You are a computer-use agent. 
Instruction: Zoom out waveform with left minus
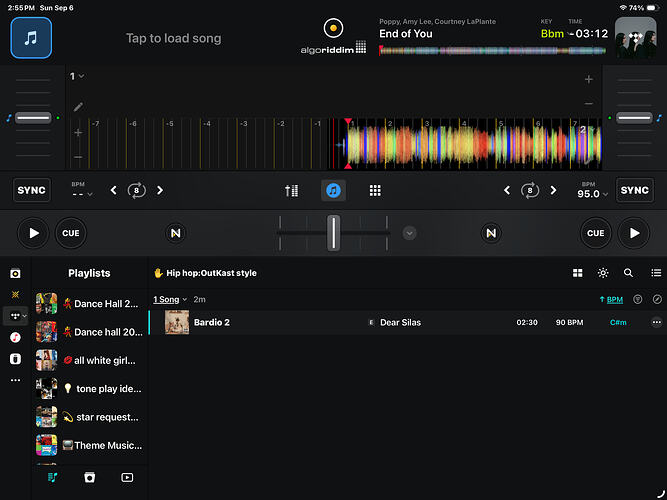click(78, 157)
